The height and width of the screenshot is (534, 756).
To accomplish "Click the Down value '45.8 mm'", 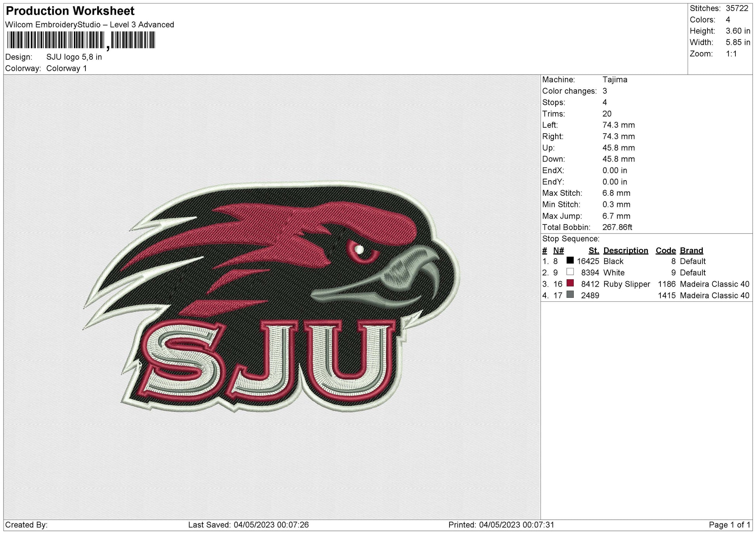I will [x=619, y=159].
